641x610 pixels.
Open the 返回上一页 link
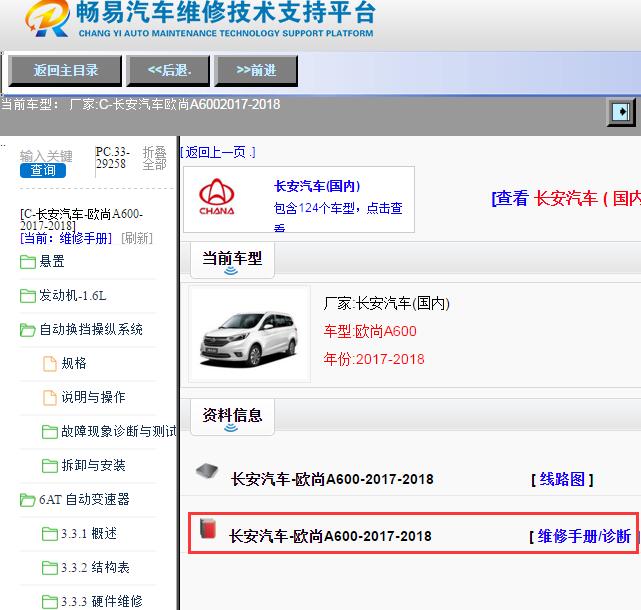pyautogui.click(x=217, y=152)
